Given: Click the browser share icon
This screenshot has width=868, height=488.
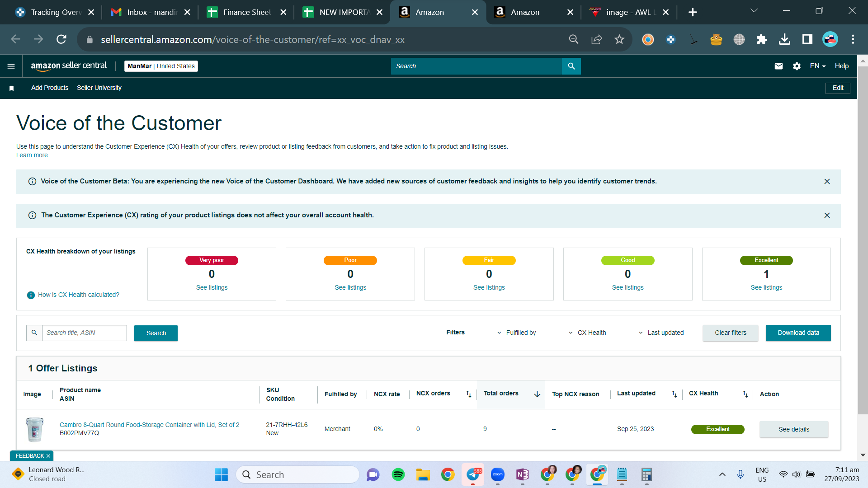Looking at the screenshot, I should (x=597, y=39).
